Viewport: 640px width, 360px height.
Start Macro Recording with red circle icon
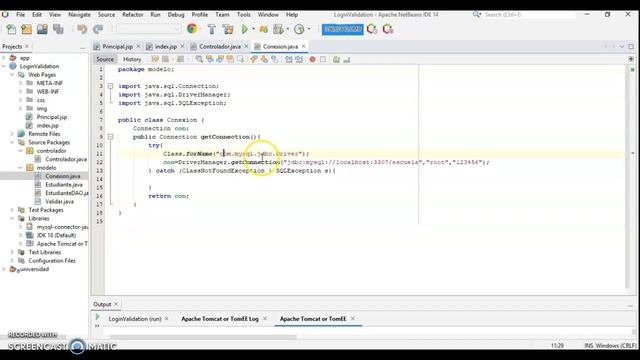tap(312, 59)
